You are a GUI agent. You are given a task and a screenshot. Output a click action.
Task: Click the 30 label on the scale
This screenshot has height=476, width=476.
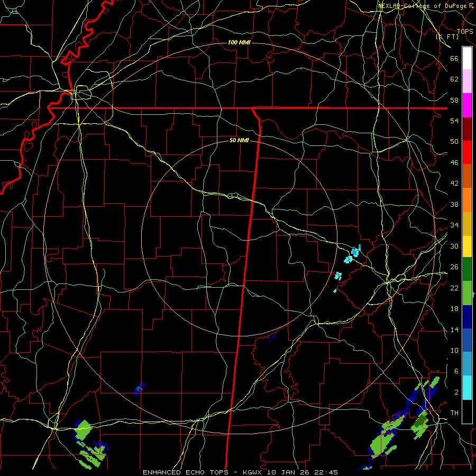coord(454,246)
